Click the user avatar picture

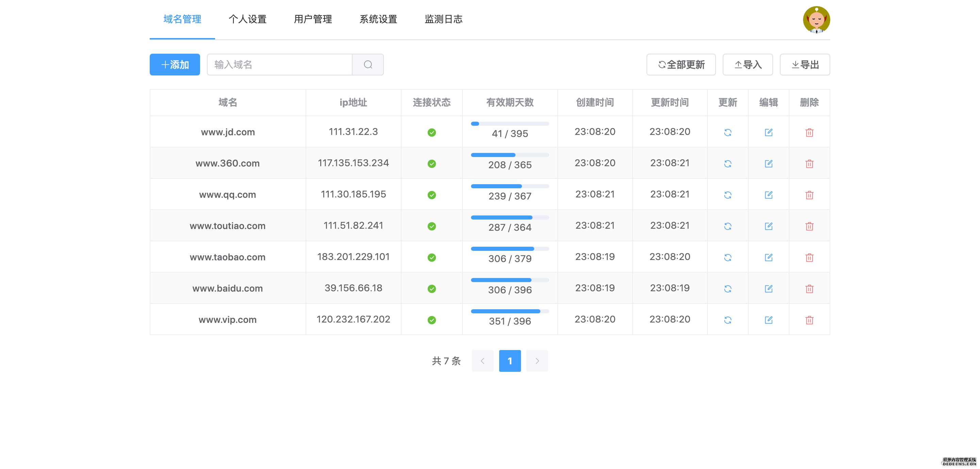(x=816, y=20)
